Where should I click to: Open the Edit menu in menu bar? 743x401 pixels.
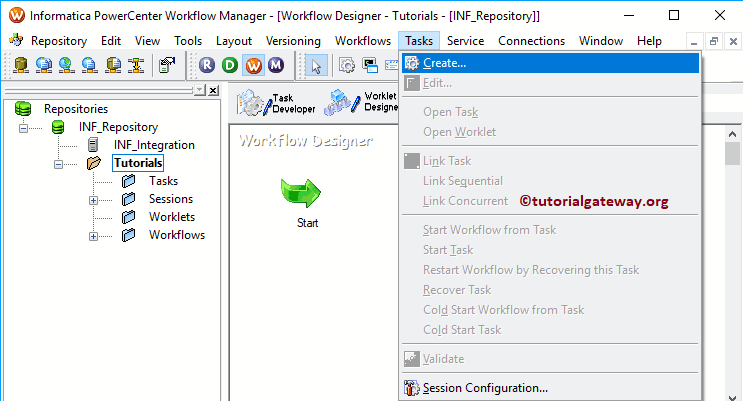tap(111, 41)
